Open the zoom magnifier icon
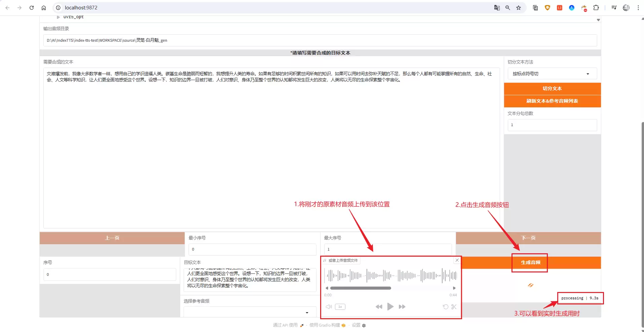The image size is (644, 332). [x=508, y=8]
